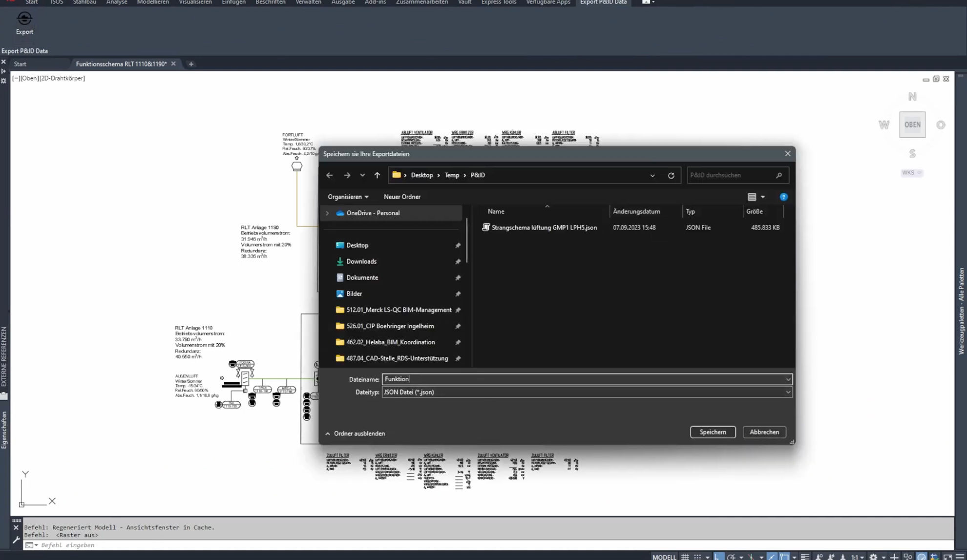Open the WKS coordinate system dropdown

pyautogui.click(x=912, y=173)
